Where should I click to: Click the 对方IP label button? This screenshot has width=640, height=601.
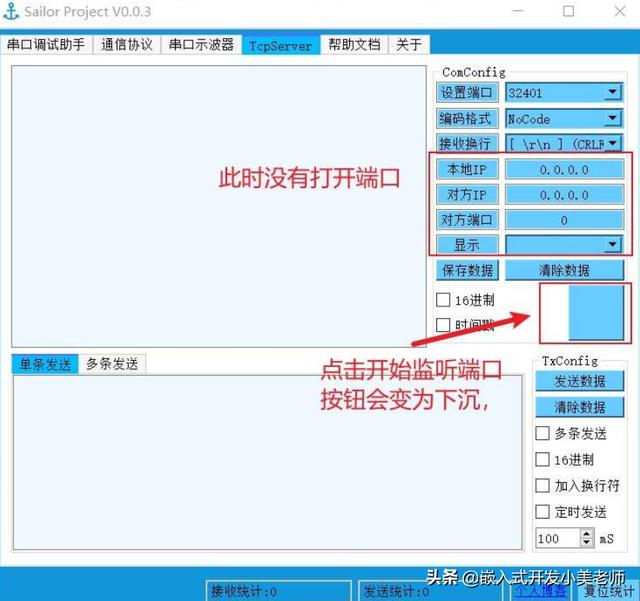pos(467,195)
